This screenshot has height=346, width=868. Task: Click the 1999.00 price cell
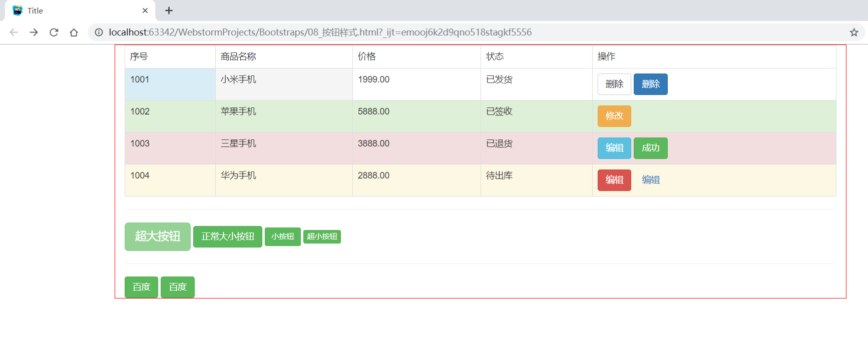416,84
